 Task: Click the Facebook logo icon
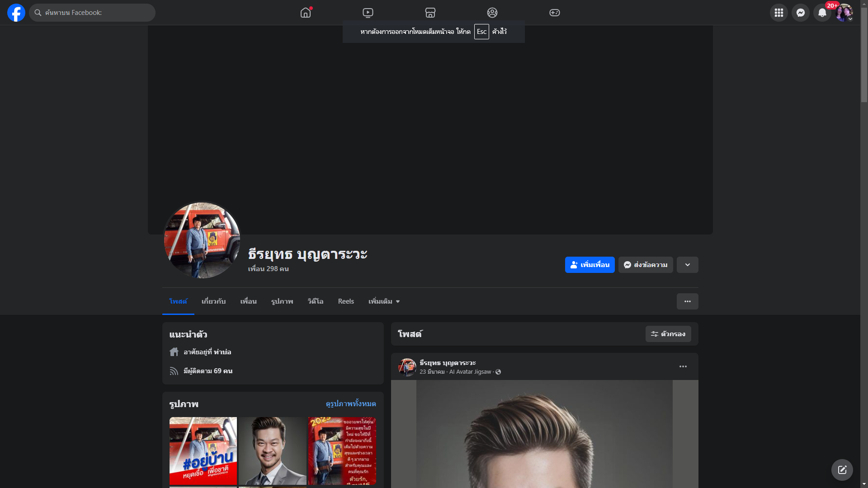coord(16,13)
